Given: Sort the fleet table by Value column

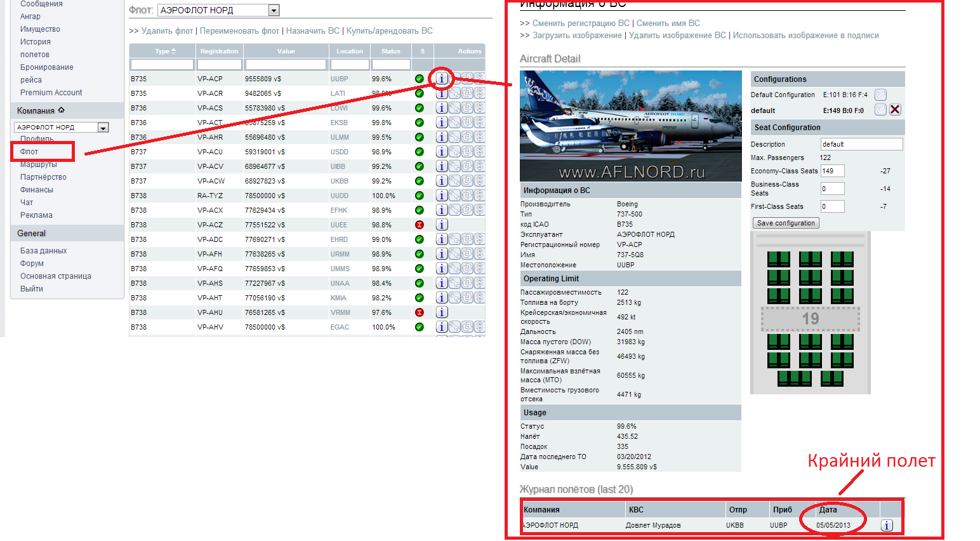Looking at the screenshot, I should (286, 51).
